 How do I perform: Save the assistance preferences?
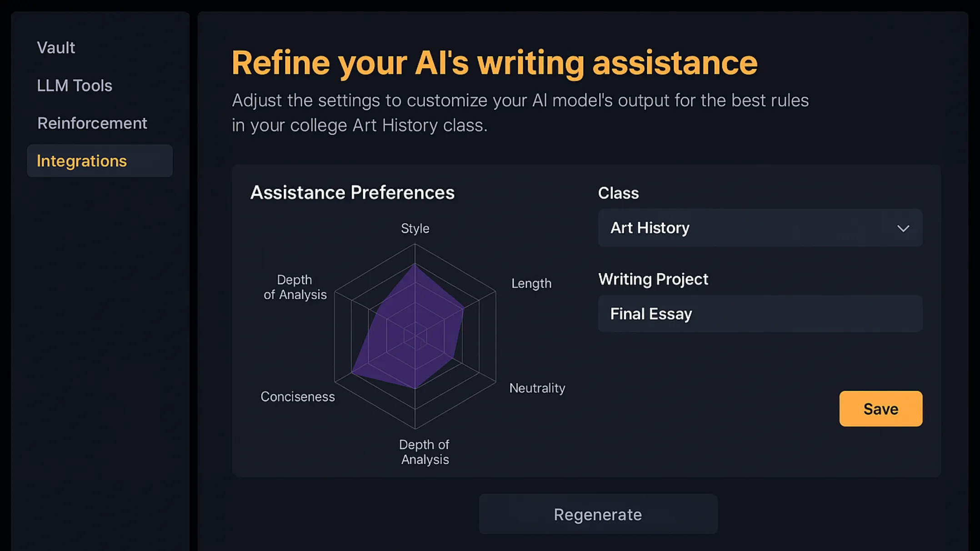880,409
